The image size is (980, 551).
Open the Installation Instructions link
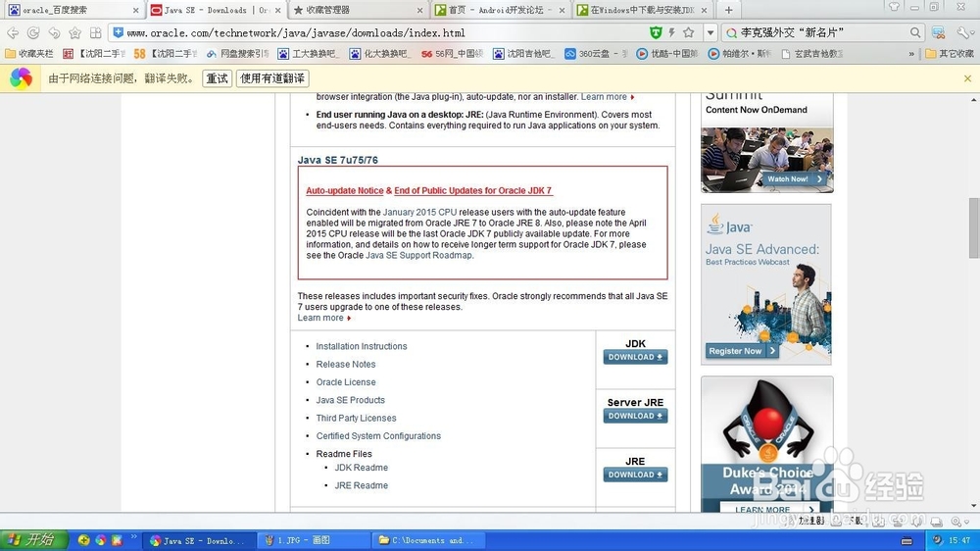pyautogui.click(x=362, y=346)
